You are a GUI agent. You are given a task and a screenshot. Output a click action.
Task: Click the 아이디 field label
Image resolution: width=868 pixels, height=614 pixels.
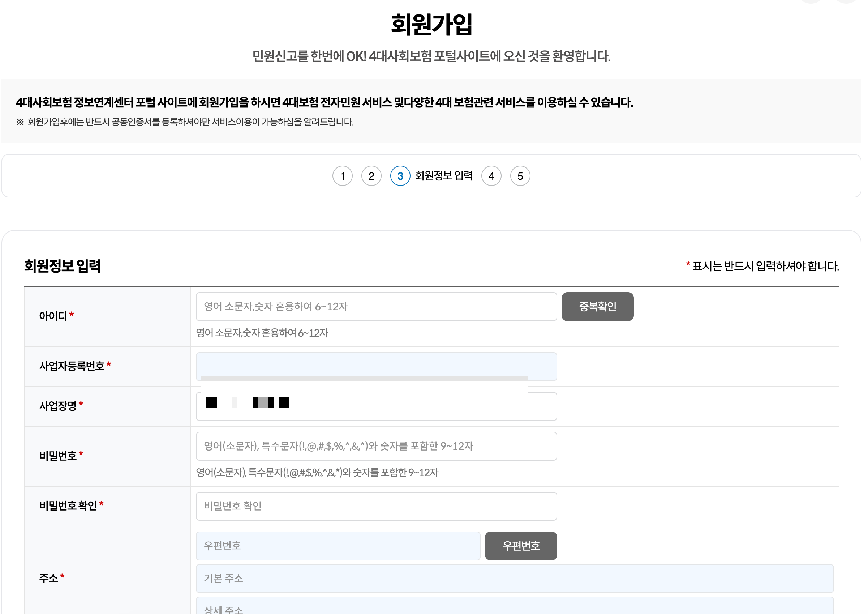[x=53, y=316]
